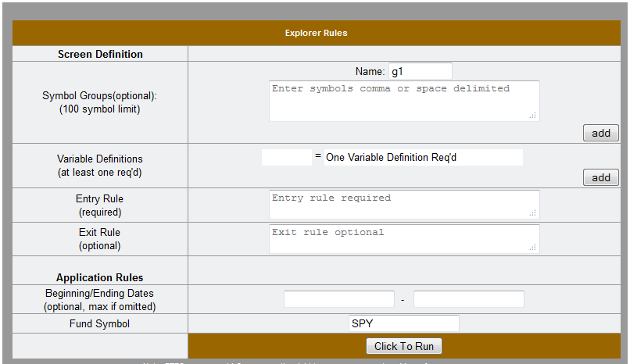Viewport: 630px width, 364px height.
Task: Click the Screen Definition section label
Action: pyautogui.click(x=100, y=54)
